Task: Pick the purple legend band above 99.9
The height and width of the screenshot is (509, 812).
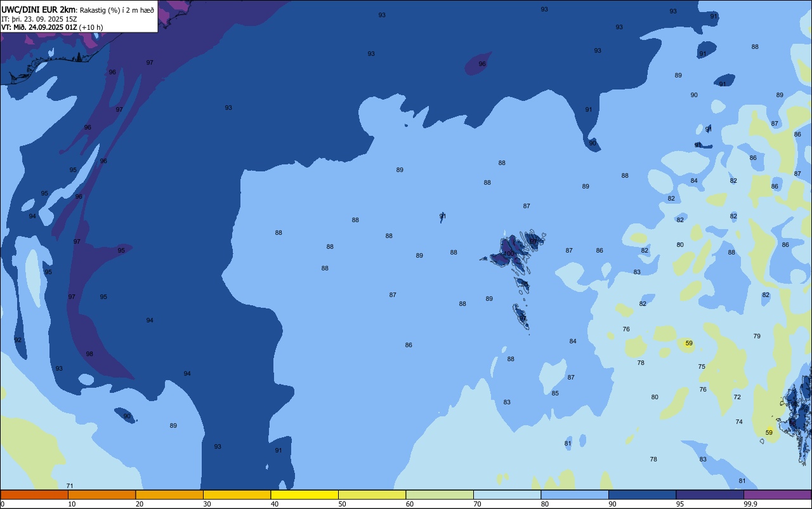Action: pos(777,494)
